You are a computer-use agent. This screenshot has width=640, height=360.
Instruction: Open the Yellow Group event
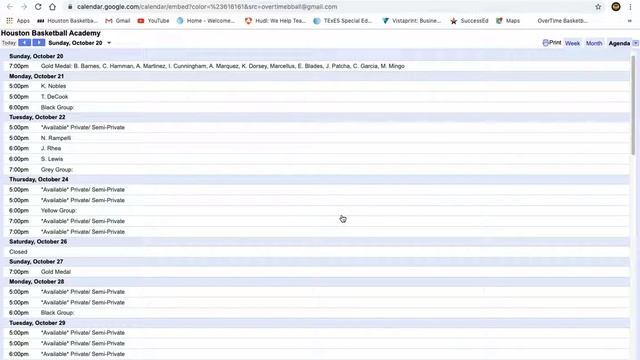click(x=58, y=211)
